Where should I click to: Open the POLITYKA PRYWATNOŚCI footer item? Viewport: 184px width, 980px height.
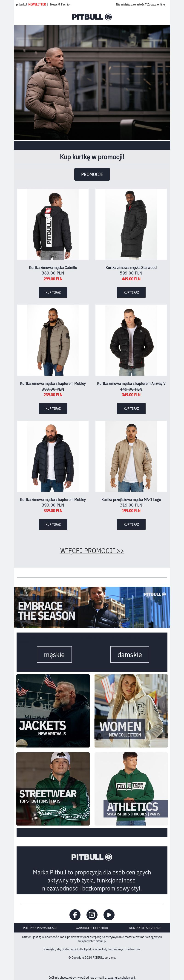pyautogui.click(x=40, y=927)
